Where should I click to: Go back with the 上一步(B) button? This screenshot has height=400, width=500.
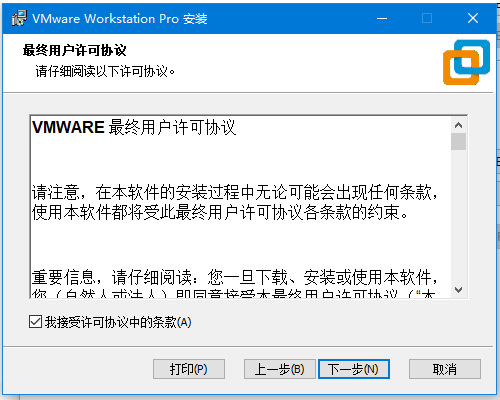280,369
